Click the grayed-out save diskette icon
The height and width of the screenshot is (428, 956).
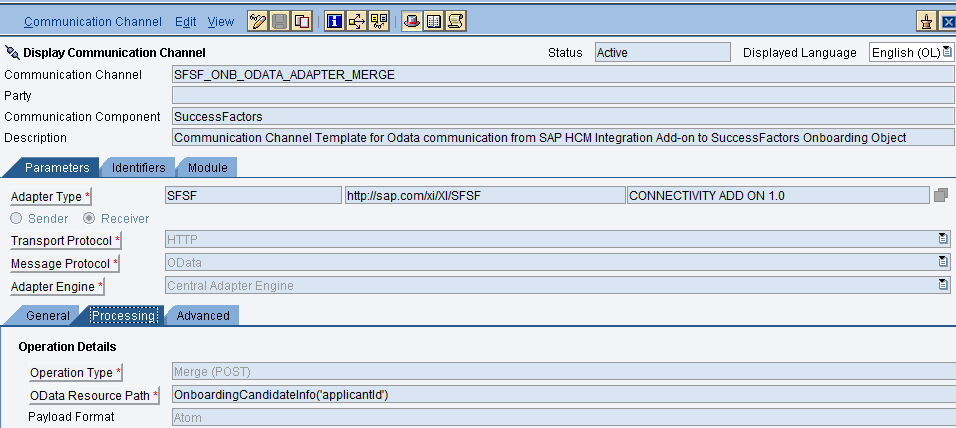[x=280, y=22]
